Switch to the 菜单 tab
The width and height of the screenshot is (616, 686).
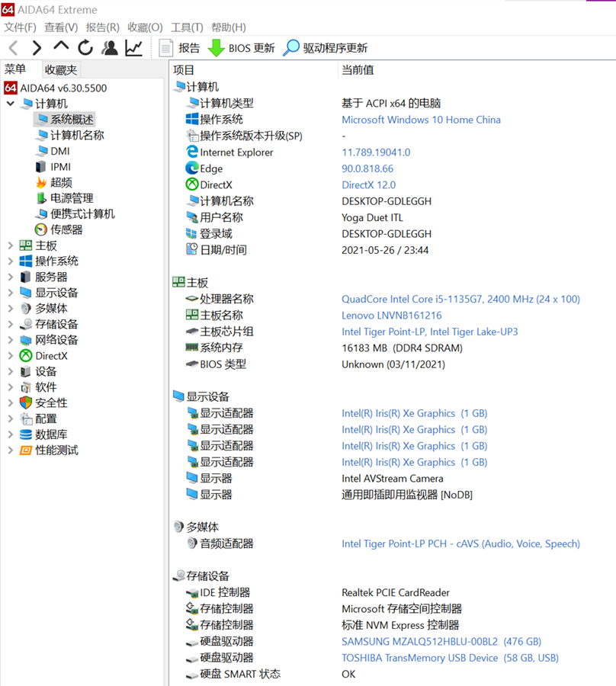pos(15,69)
